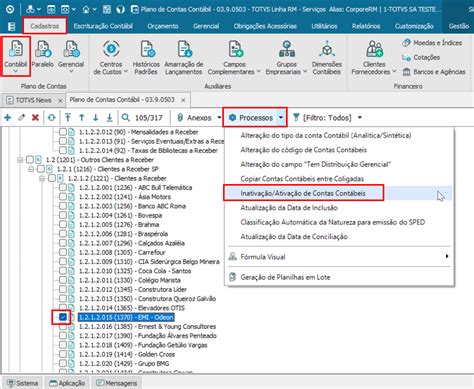474x389 pixels.
Task: Open the Anexos dropdown arrow
Action: click(x=219, y=118)
